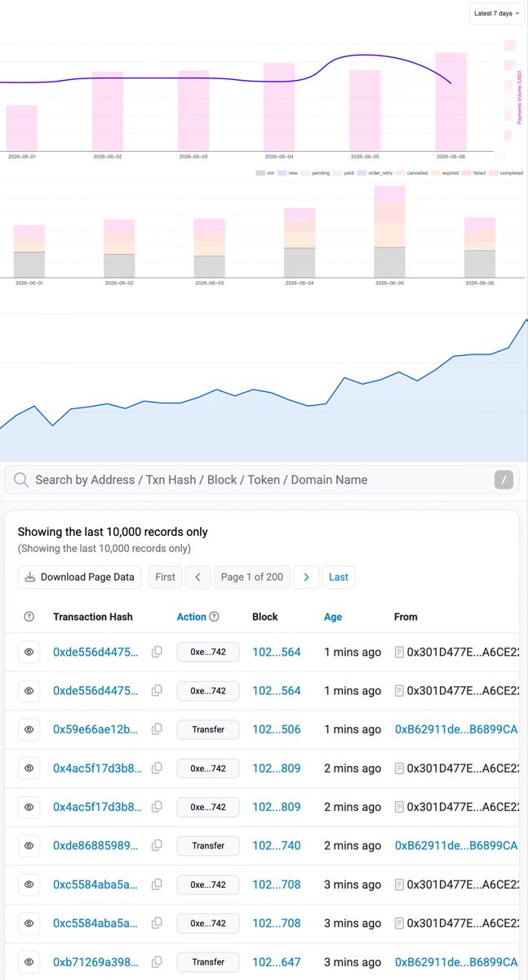Viewport: 528px width, 980px height.
Task: Open block 102...740
Action: tap(277, 846)
